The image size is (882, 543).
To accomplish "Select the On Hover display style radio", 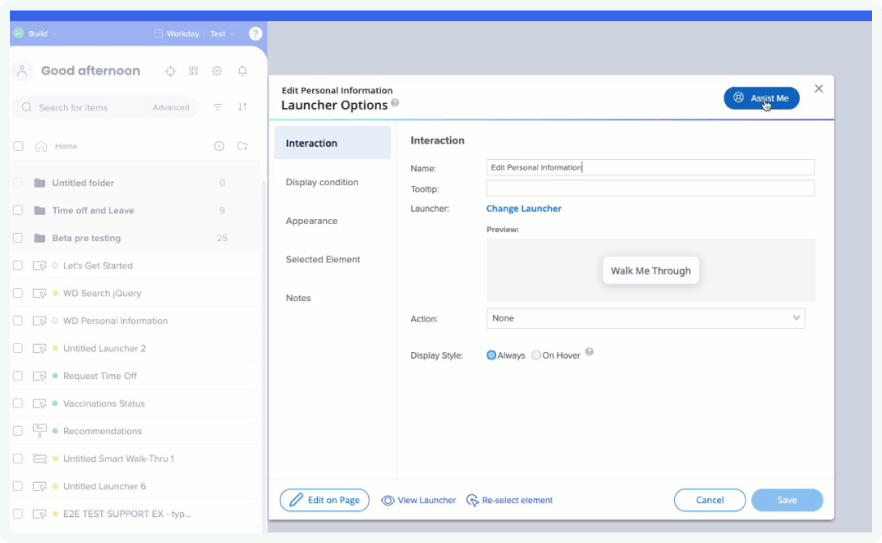I will pyautogui.click(x=536, y=355).
